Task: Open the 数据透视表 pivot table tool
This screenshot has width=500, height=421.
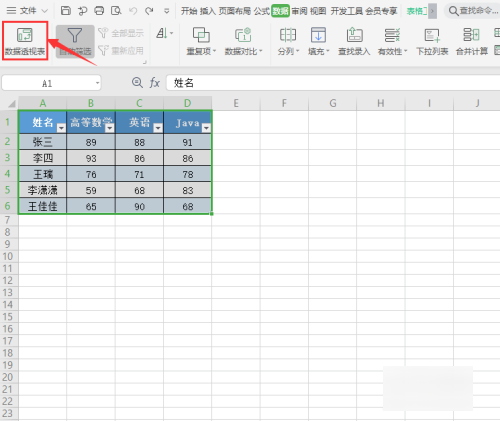Action: tap(25, 41)
